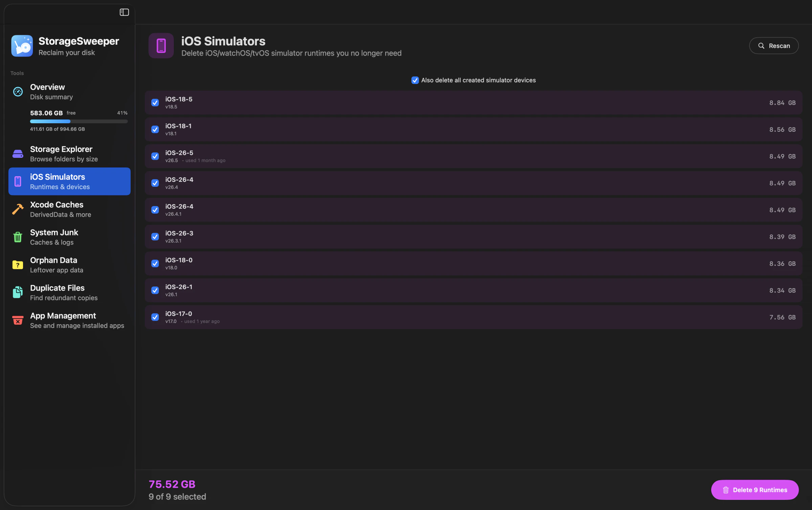This screenshot has width=812, height=510.
Task: Click the v26.3.1 version label
Action: click(x=173, y=241)
